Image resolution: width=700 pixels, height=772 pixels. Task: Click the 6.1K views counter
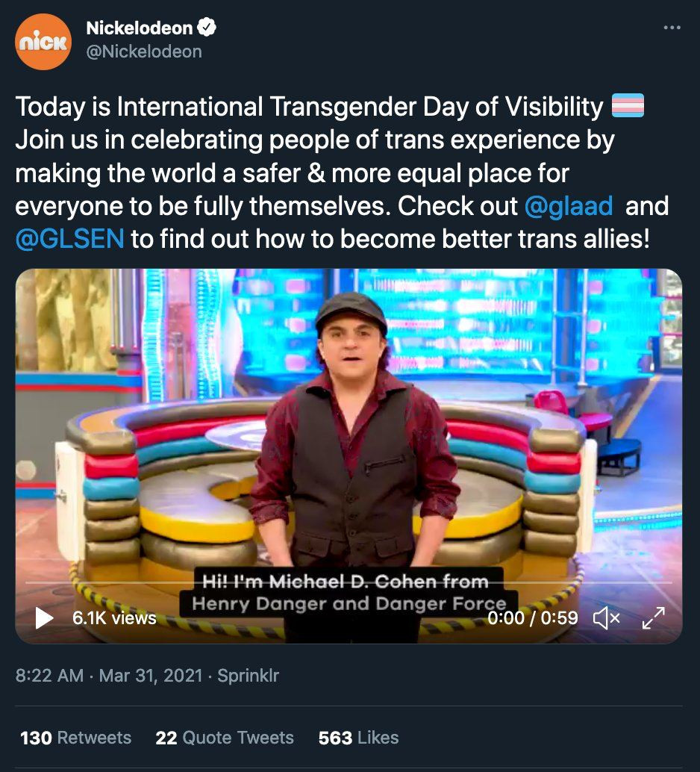(x=114, y=617)
